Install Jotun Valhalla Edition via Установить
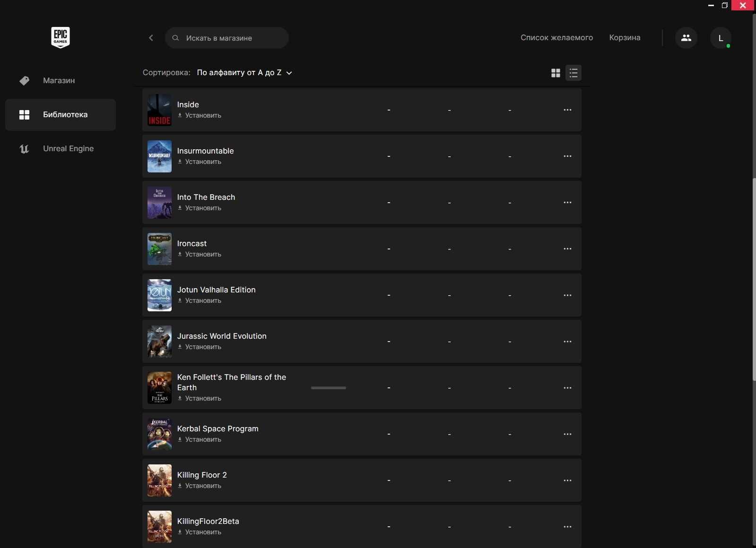756x548 pixels. click(x=200, y=301)
